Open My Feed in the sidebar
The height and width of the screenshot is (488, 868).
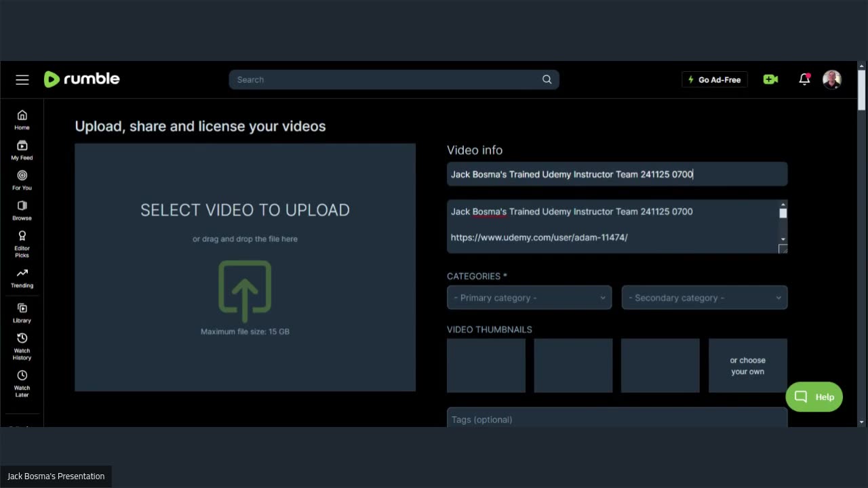point(22,150)
